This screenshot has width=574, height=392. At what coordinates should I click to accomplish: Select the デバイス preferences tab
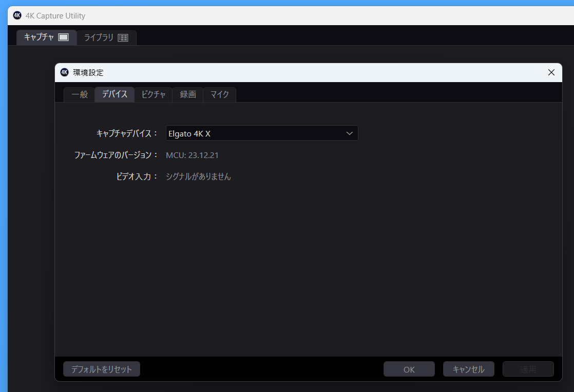click(x=114, y=94)
